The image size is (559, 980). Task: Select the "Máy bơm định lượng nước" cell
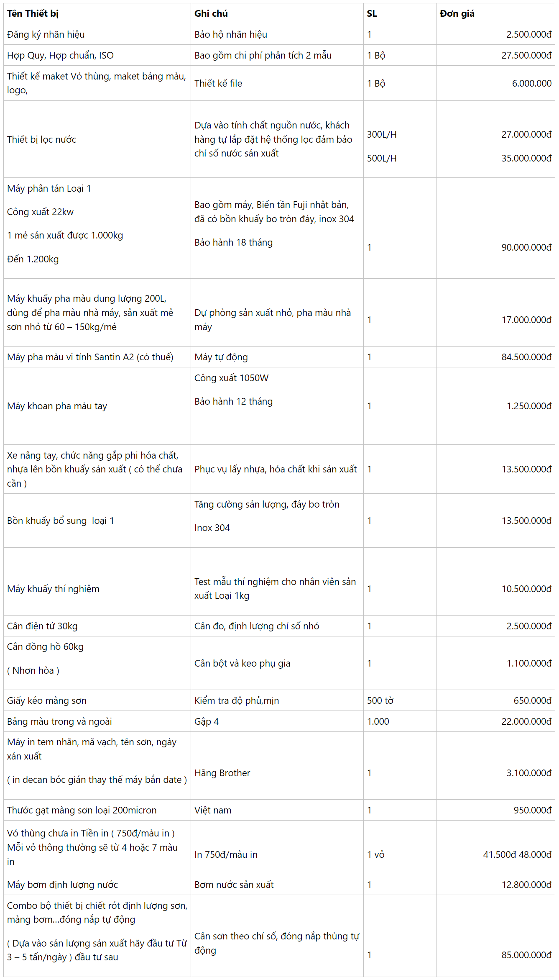tap(62, 885)
